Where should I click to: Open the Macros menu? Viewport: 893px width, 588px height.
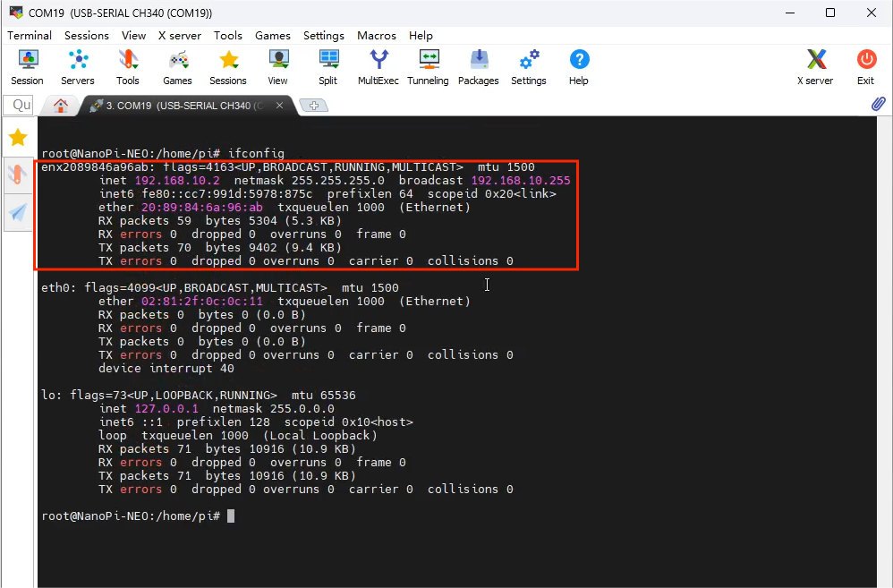coord(377,35)
